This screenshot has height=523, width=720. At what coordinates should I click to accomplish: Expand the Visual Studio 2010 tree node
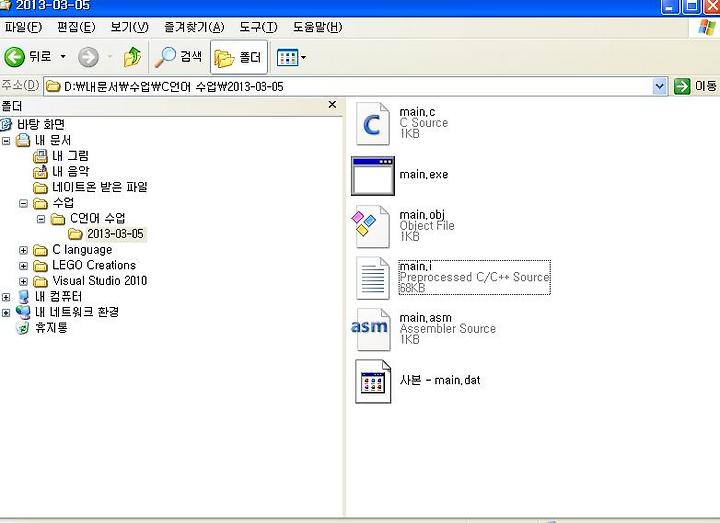coord(23,281)
